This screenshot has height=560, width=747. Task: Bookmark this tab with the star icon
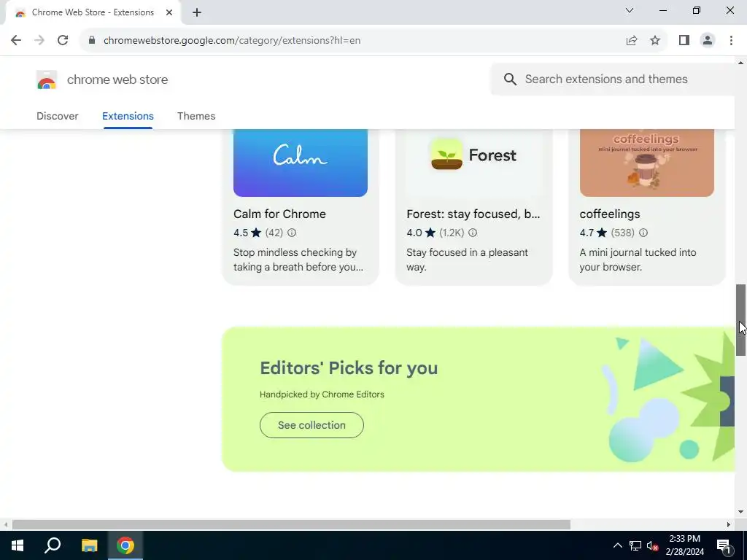click(655, 41)
